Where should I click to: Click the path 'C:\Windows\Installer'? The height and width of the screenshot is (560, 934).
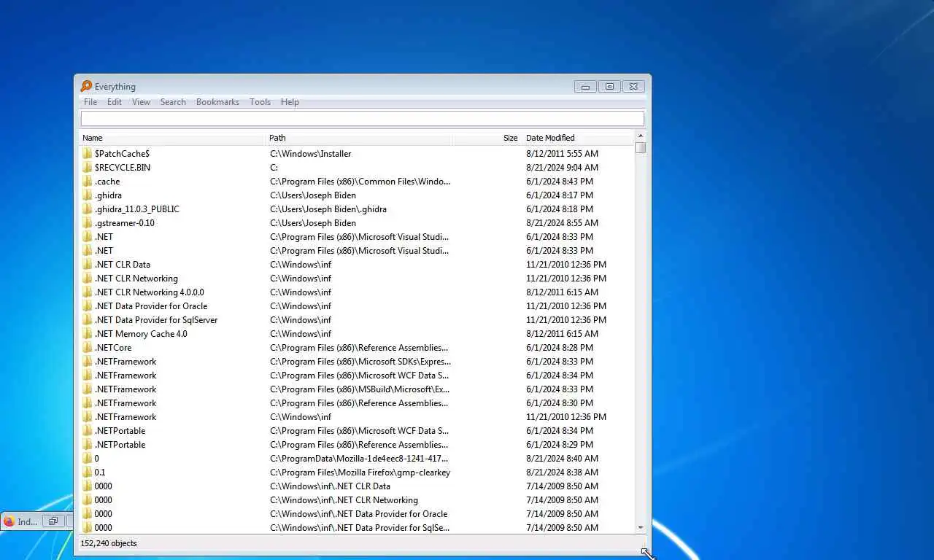coord(310,154)
